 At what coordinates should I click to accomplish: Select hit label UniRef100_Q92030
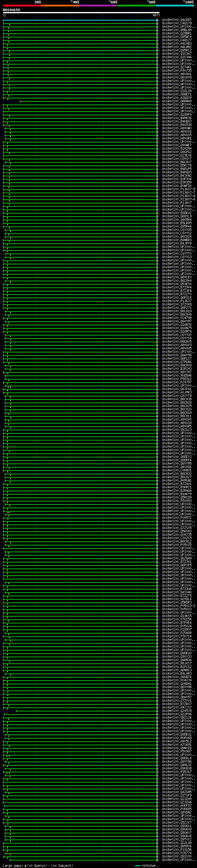point(176,857)
